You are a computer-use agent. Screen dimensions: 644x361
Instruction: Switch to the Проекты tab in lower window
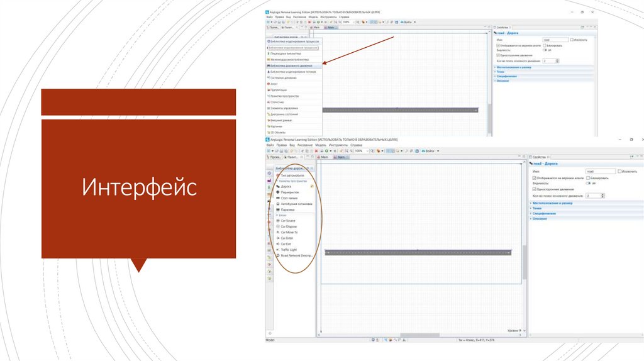pyautogui.click(x=274, y=157)
